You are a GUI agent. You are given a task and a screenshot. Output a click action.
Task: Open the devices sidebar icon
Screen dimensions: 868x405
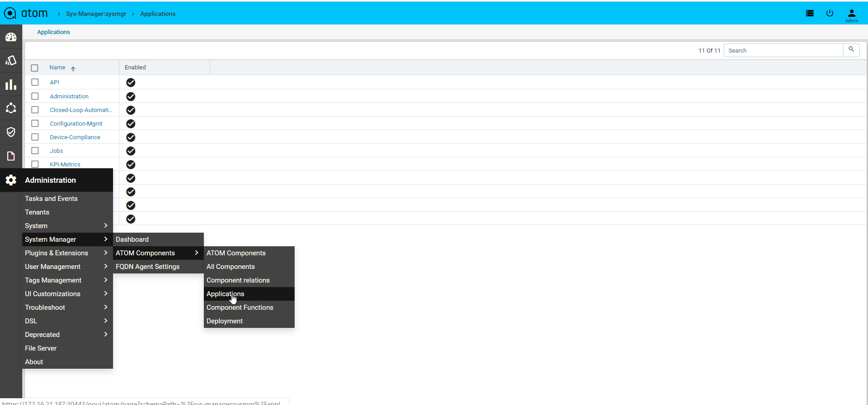point(11,60)
